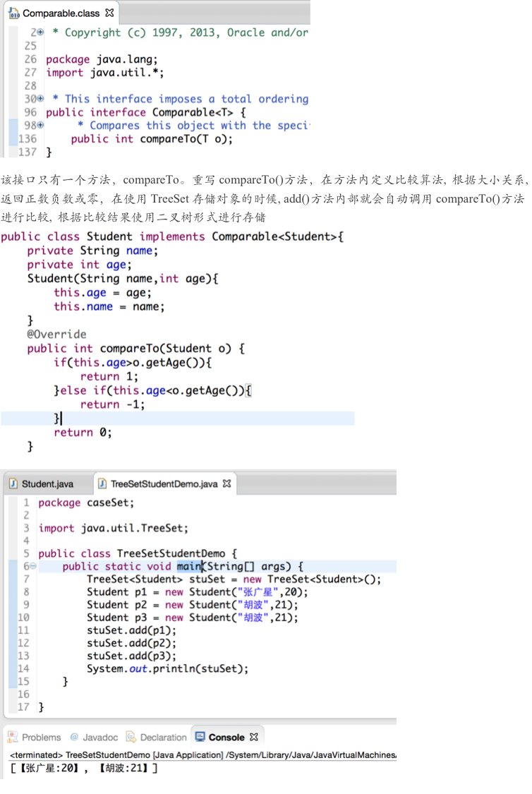The width and height of the screenshot is (532, 794).
Task: Select the Console view tab
Action: [x=226, y=738]
